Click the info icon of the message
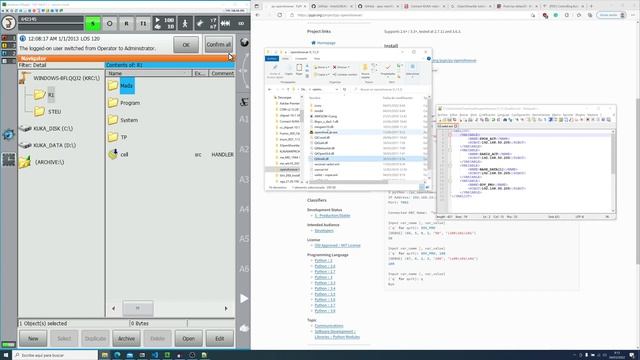Viewport: 640px width, 360px height. (23, 38)
